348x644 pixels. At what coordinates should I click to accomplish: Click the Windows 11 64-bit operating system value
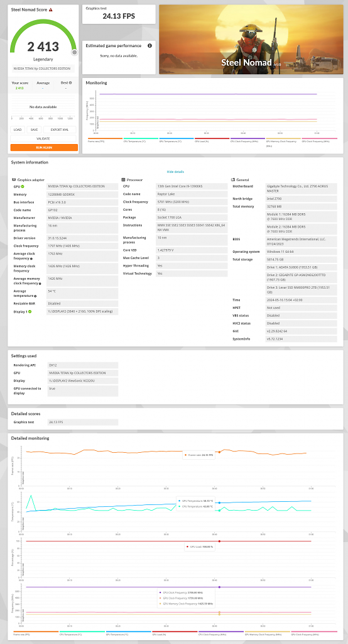pos(302,252)
